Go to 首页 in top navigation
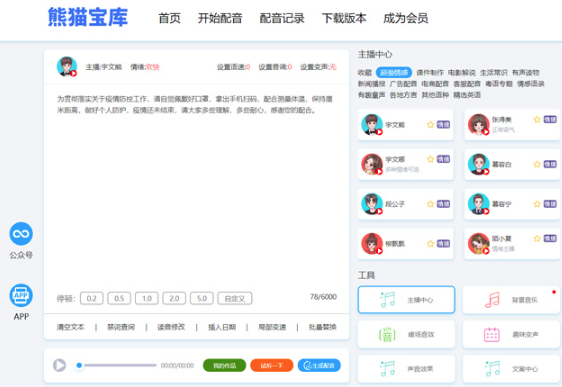Viewport: 562px width, 387px height. (170, 18)
